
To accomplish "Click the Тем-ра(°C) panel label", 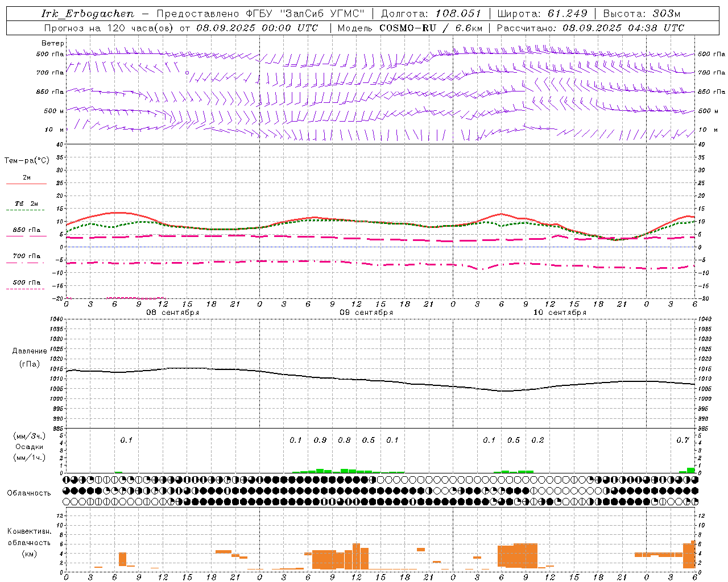I will (27, 161).
